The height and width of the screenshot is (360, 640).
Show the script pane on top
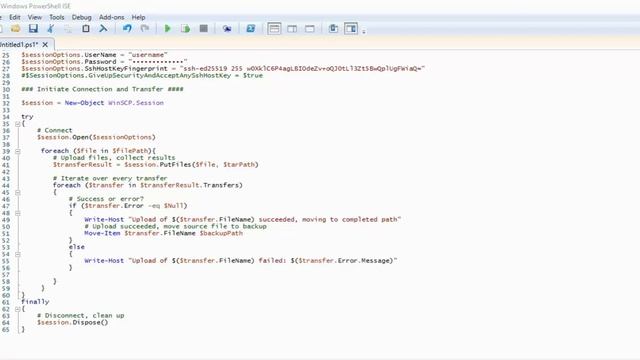(x=274, y=29)
